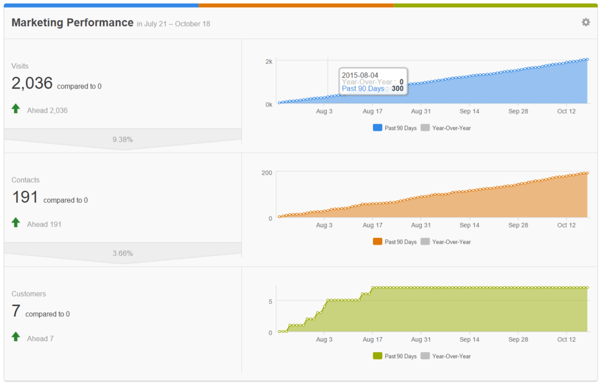Click Ahead 2,036 text

point(47,111)
